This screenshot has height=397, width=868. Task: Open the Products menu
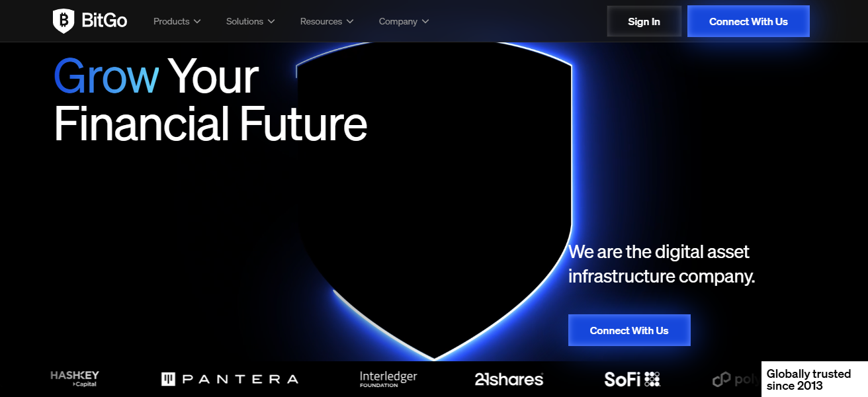(x=171, y=22)
